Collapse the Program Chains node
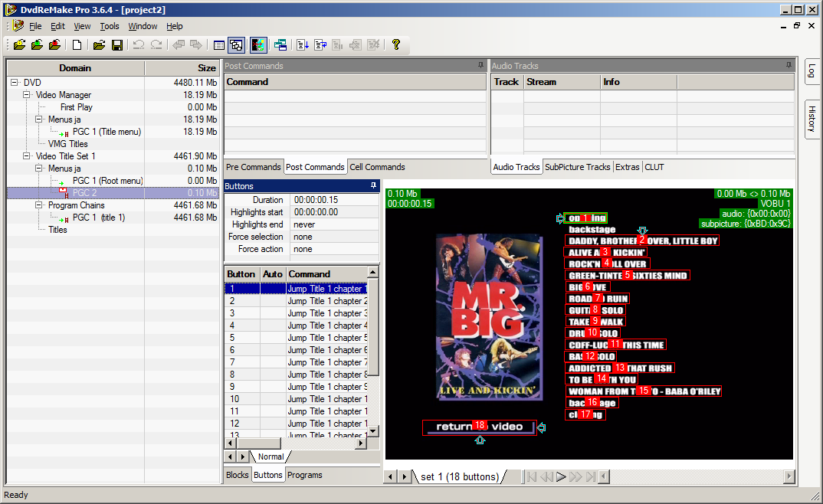The image size is (823, 504). pos(39,205)
